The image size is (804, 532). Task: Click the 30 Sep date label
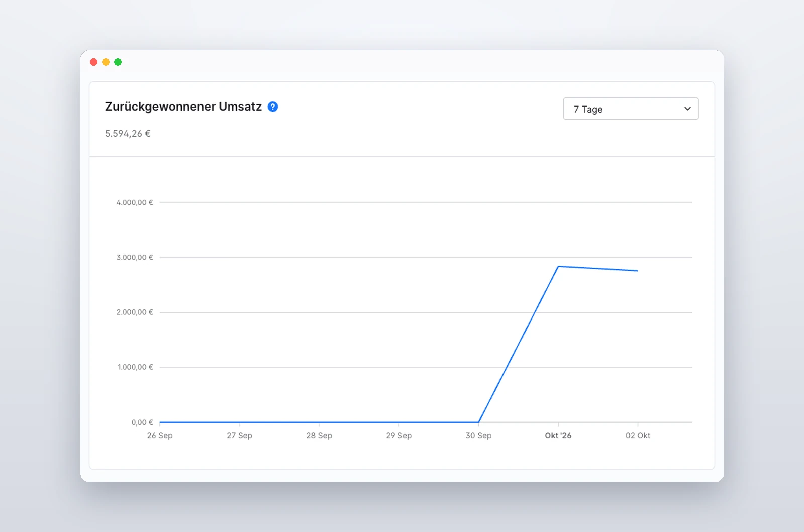pyautogui.click(x=478, y=435)
